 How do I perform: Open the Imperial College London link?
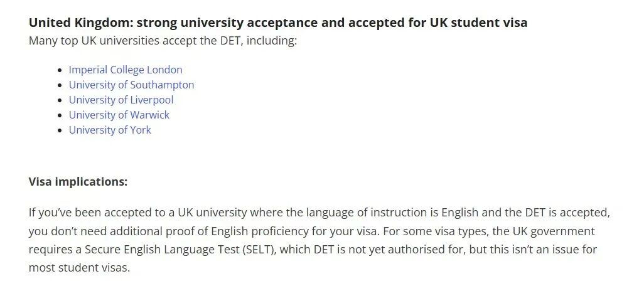click(126, 70)
